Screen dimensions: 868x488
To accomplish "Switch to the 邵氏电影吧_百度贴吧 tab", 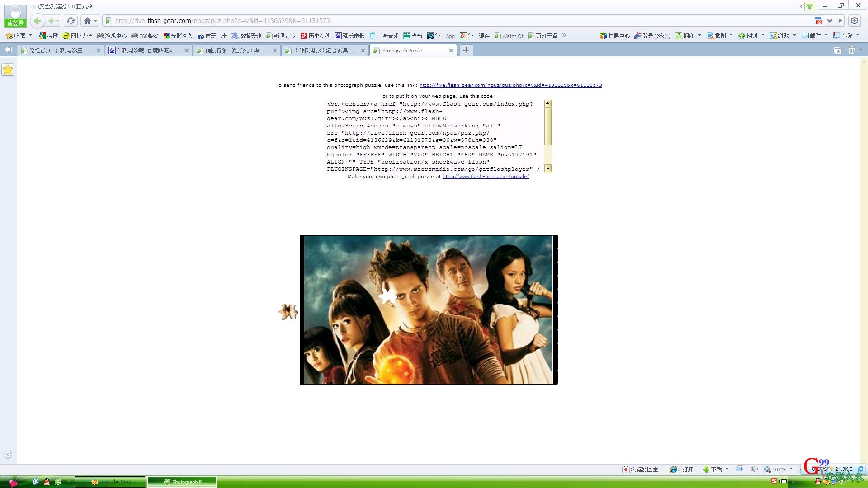I will click(145, 51).
